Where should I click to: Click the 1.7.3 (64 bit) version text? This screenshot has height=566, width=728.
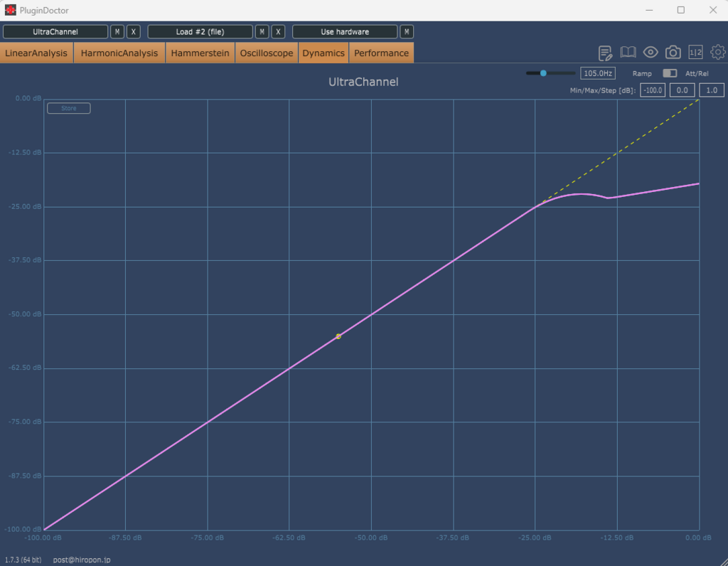pos(23,560)
